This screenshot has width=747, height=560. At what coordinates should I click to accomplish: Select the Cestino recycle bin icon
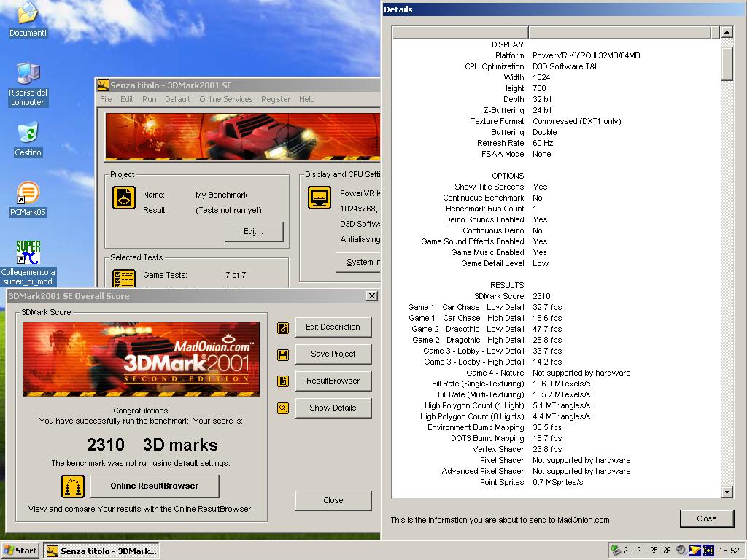point(28,133)
